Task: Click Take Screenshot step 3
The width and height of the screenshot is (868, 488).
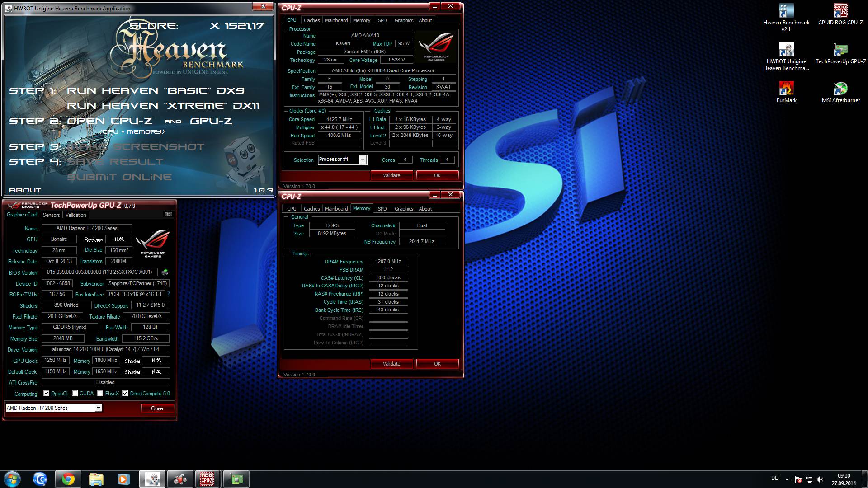Action: (x=136, y=147)
